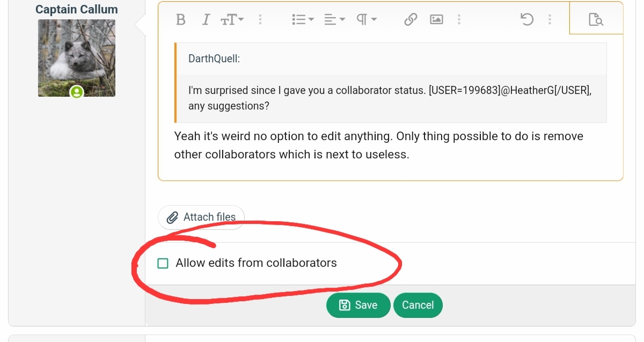Undo the last edit
The image size is (644, 342).
tap(527, 20)
